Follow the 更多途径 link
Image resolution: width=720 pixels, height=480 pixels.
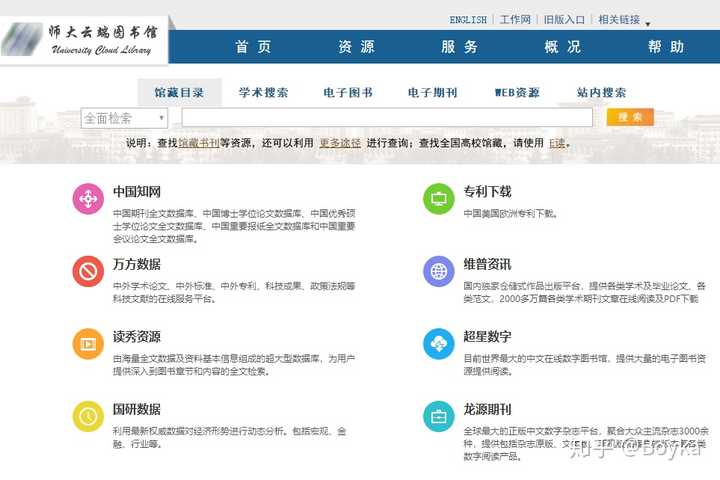pyautogui.click(x=340, y=143)
